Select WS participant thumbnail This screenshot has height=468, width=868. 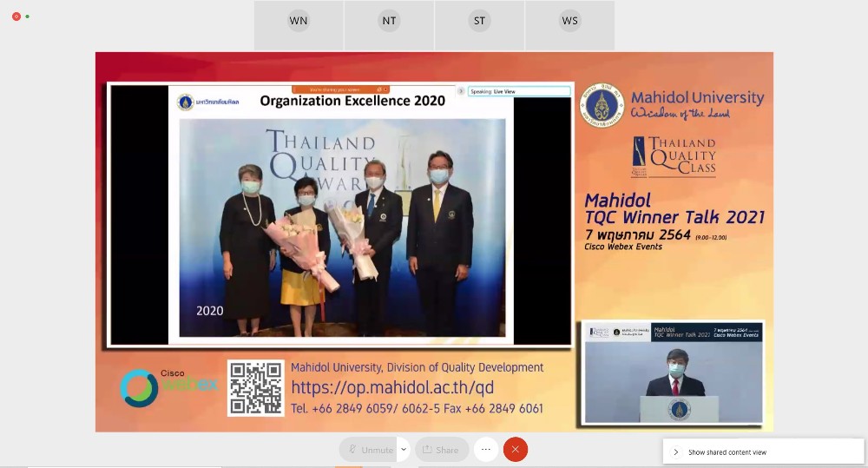point(569,22)
